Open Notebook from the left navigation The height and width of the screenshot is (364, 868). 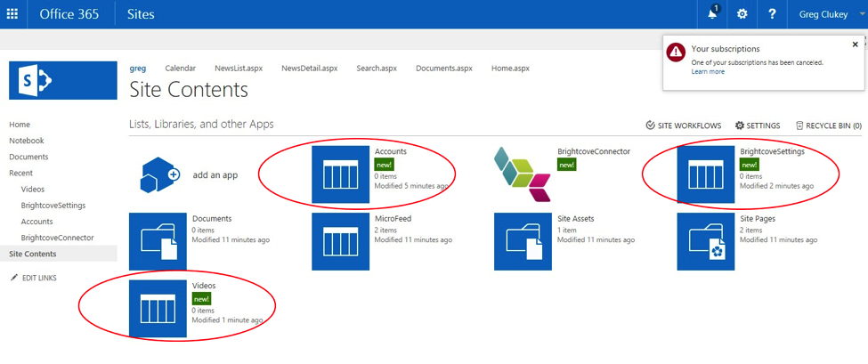26,141
